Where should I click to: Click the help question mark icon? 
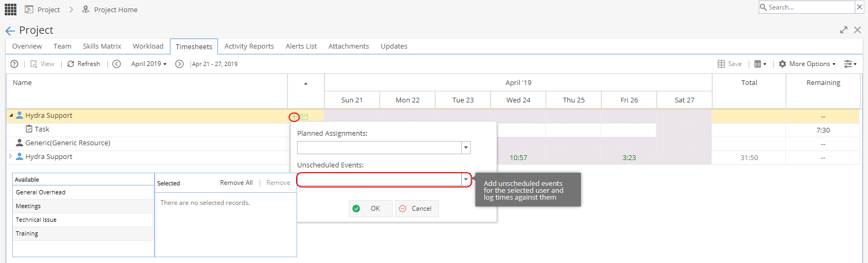14,64
